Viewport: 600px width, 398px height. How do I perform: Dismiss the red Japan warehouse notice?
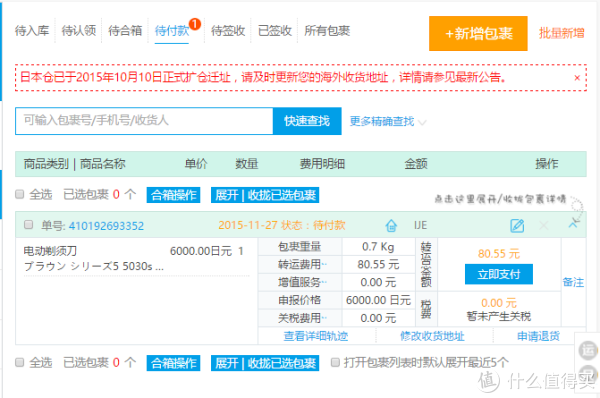click(577, 78)
